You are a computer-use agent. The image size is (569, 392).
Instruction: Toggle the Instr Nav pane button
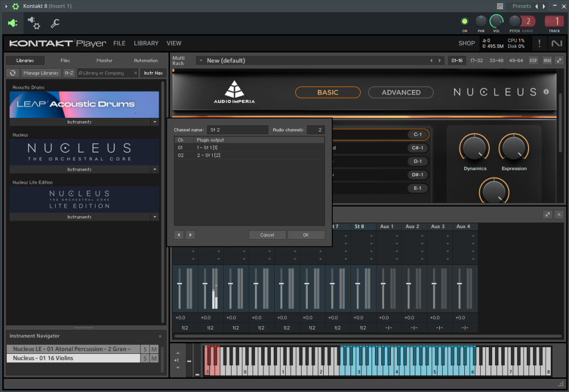(x=153, y=73)
